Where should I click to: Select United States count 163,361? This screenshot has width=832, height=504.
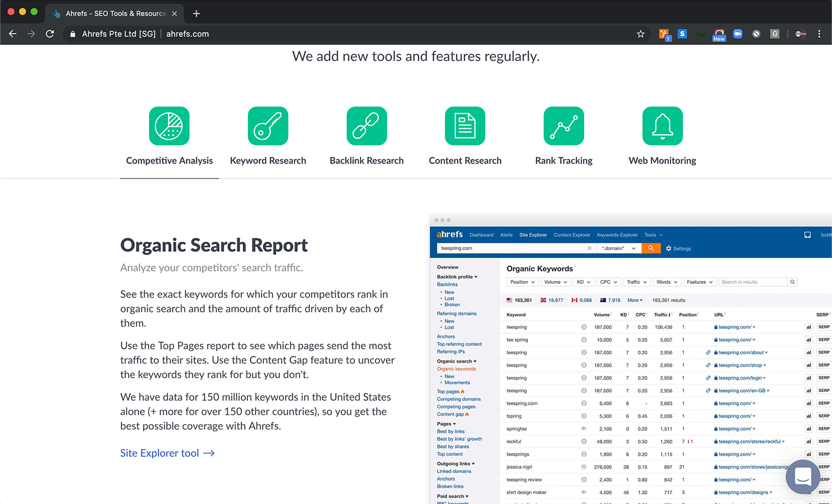click(x=519, y=301)
